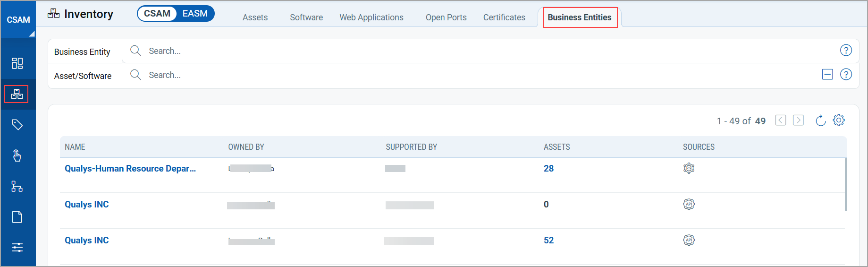The image size is (868, 267).
Task: Click API source icon in 52-assets row
Action: tap(689, 240)
